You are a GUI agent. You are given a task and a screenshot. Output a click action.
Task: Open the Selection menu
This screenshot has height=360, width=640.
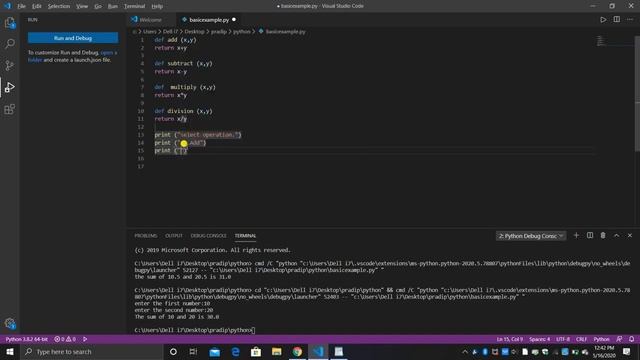(59, 6)
